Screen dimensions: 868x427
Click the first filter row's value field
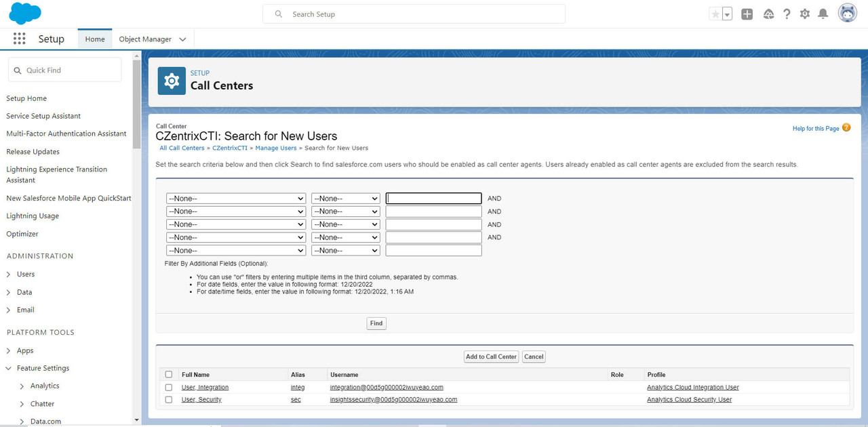click(x=434, y=199)
